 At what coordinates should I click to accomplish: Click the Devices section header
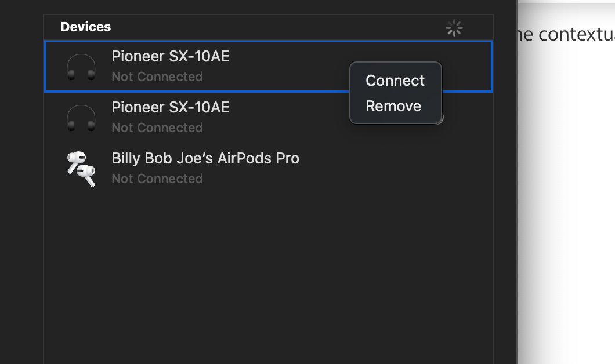(x=85, y=27)
